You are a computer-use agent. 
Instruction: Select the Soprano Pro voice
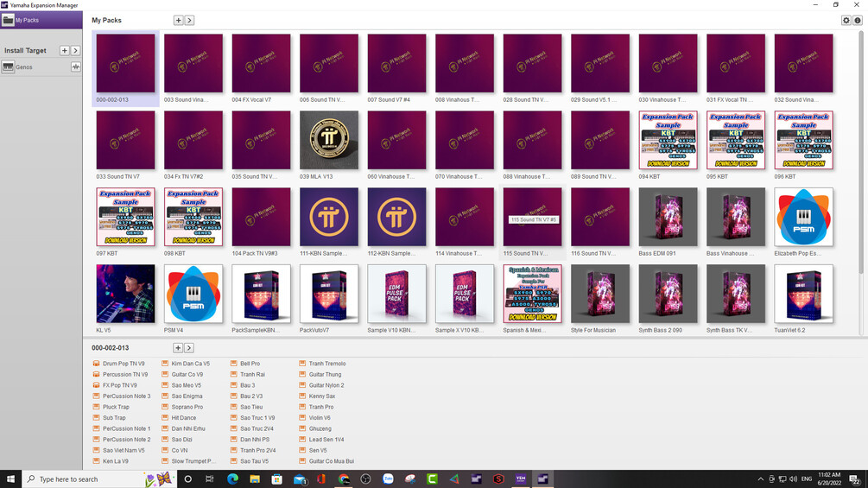coord(183,407)
